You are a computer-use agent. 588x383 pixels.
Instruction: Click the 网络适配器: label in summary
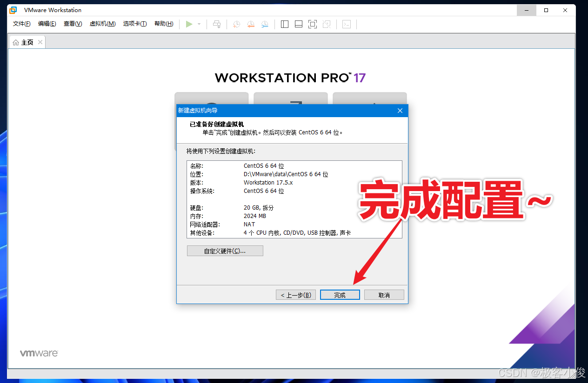click(205, 225)
